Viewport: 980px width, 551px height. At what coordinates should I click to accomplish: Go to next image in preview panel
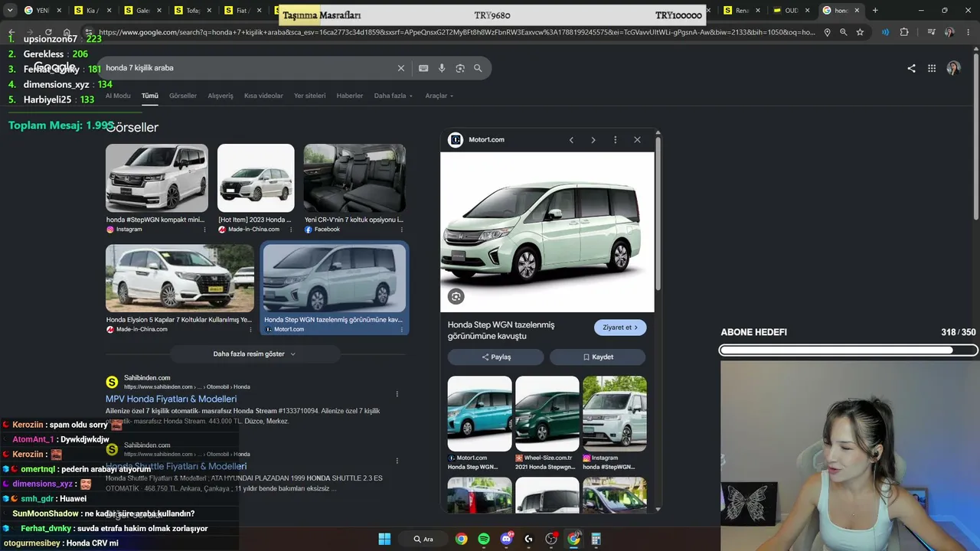593,140
